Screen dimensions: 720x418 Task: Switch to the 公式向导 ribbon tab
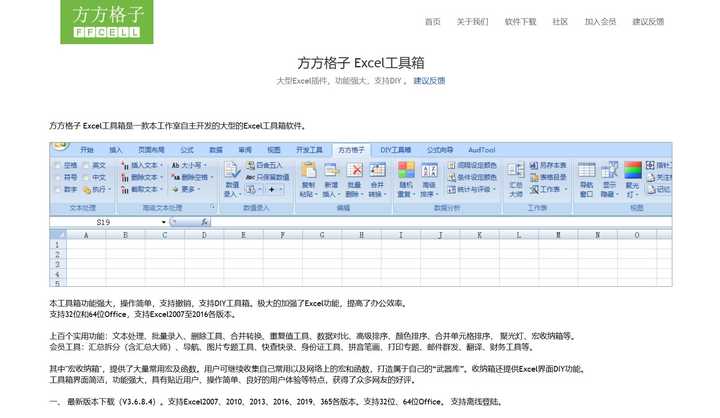[x=440, y=150]
